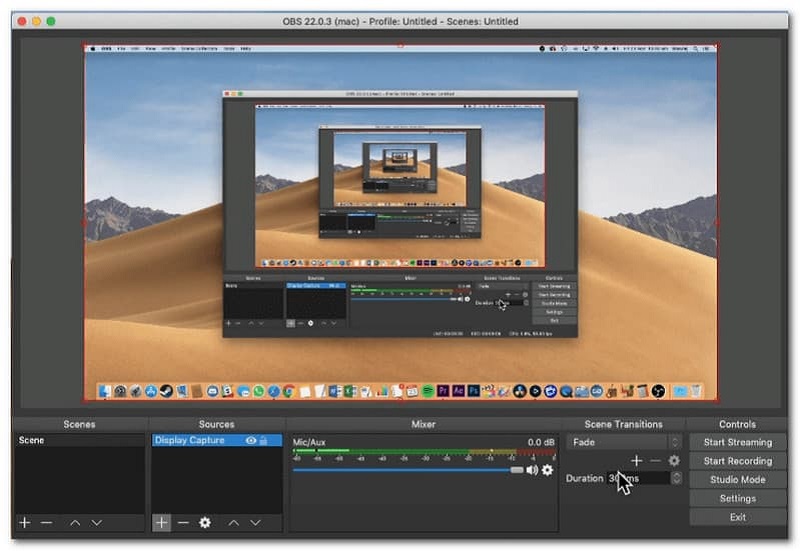Select the Scene entry in Scenes list

click(80, 440)
